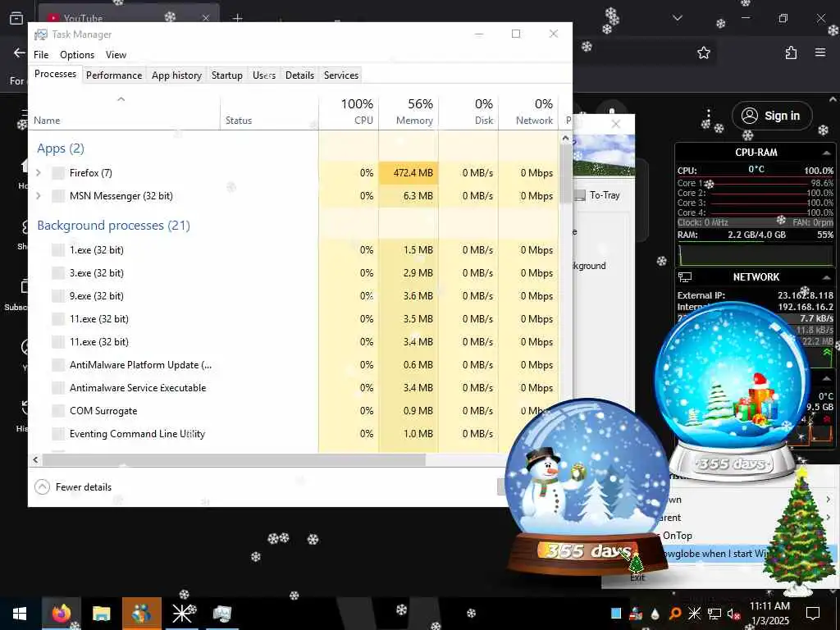
Task: Click the NETWORK gadget monitor icon
Action: [685, 277]
